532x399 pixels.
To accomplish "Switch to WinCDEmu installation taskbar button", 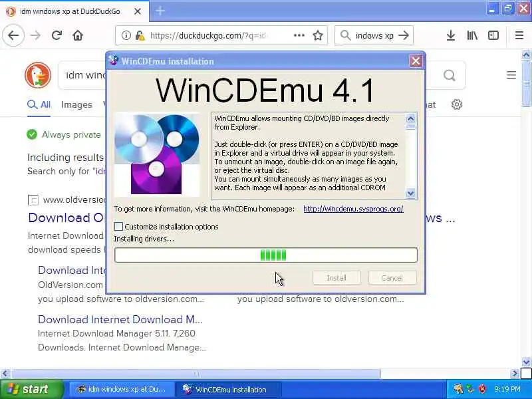I will click(228, 389).
